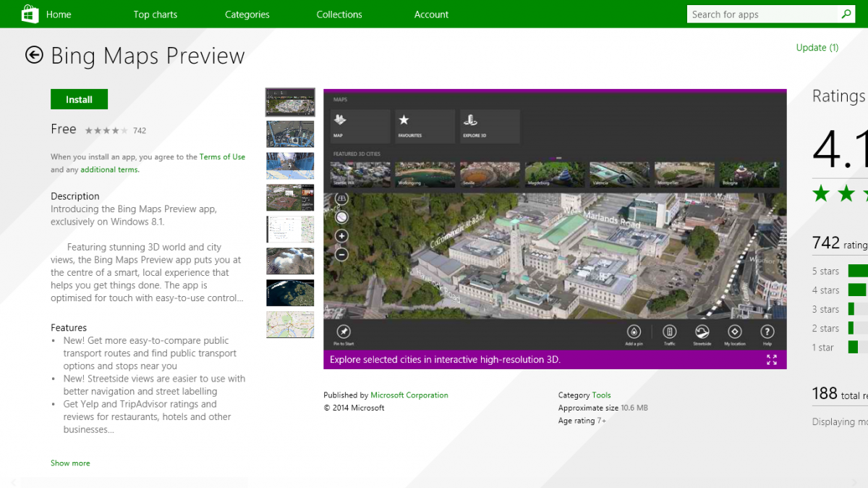This screenshot has height=488, width=868.
Task: Open the Tools category link
Action: pos(601,395)
